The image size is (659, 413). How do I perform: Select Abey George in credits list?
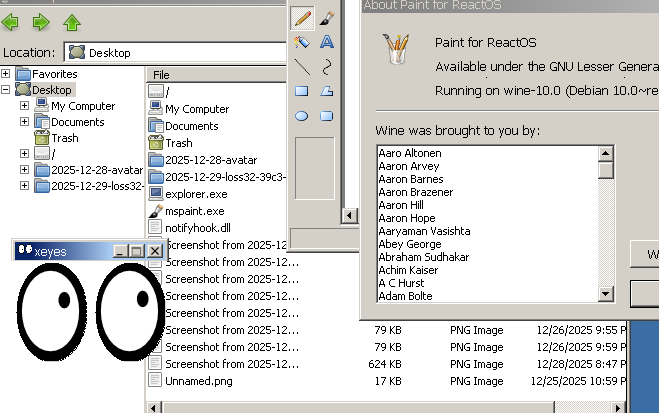tap(410, 244)
